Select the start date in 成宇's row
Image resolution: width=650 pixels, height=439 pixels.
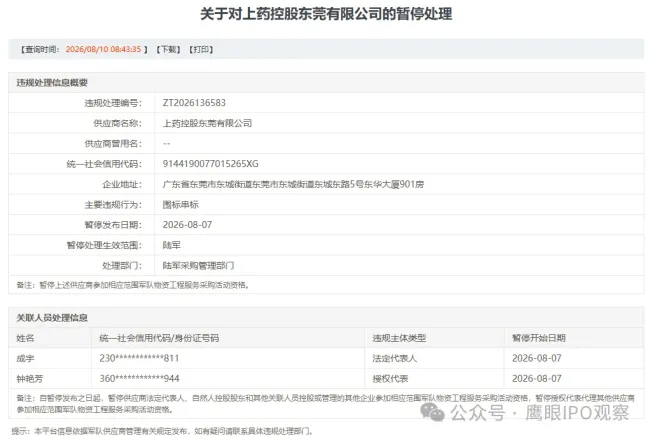pyautogui.click(x=537, y=358)
